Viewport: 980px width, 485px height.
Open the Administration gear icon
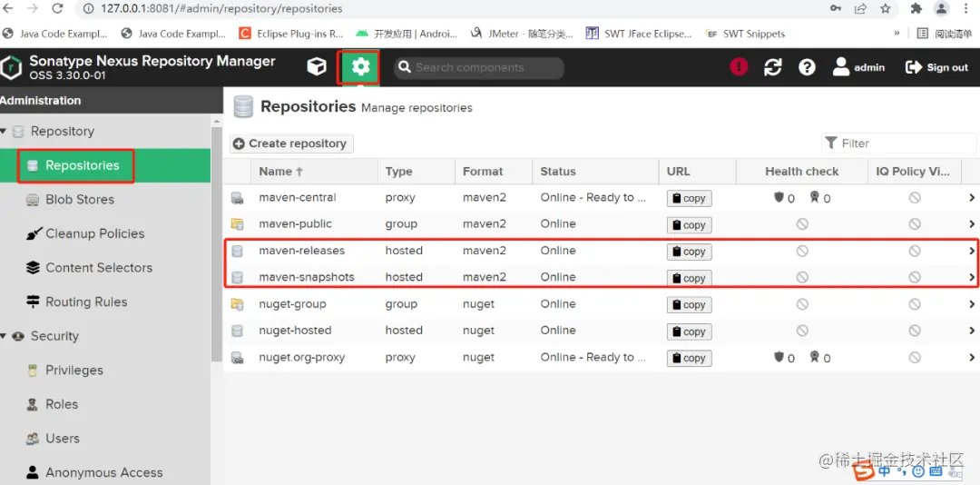click(360, 67)
